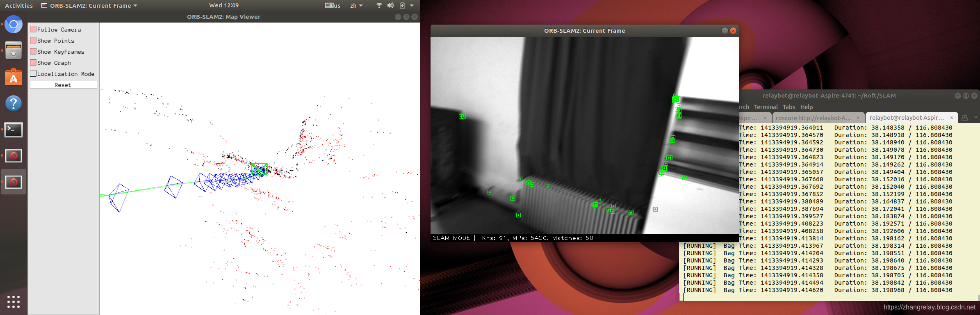
Task: Click the SLAM MODE status text
Action: pyautogui.click(x=451, y=238)
